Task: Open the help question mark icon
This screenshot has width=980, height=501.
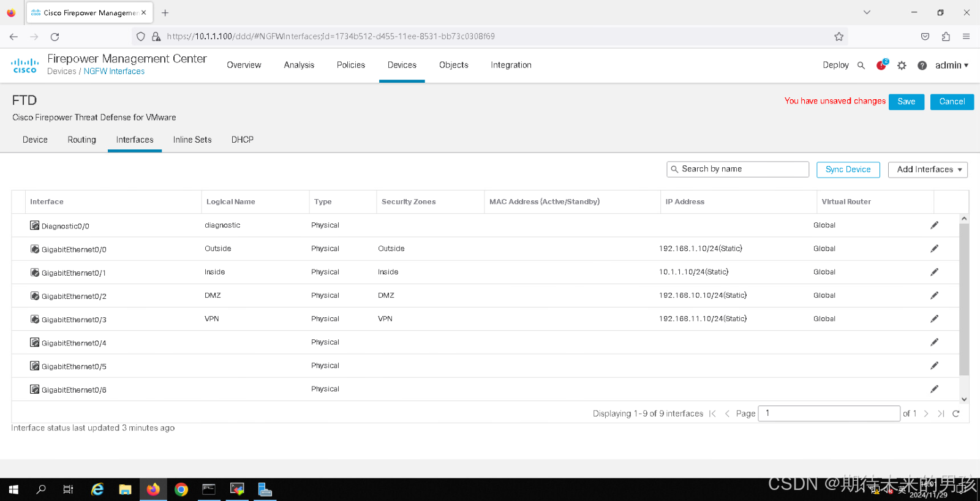Action: pos(922,66)
